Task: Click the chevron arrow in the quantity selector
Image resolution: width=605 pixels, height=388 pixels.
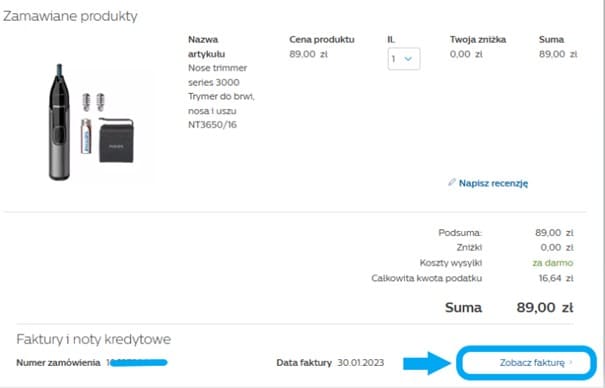Action: (408, 59)
